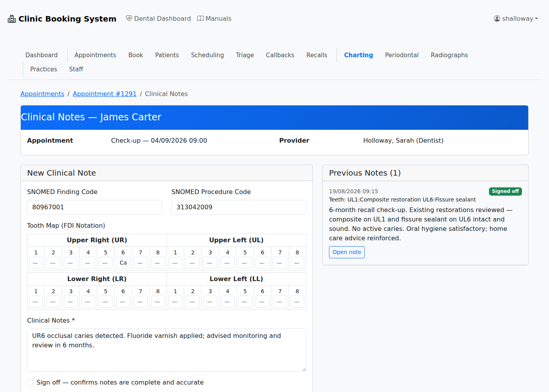Go to the Staff tab
Image resolution: width=549 pixels, height=392 pixels.
click(x=76, y=69)
